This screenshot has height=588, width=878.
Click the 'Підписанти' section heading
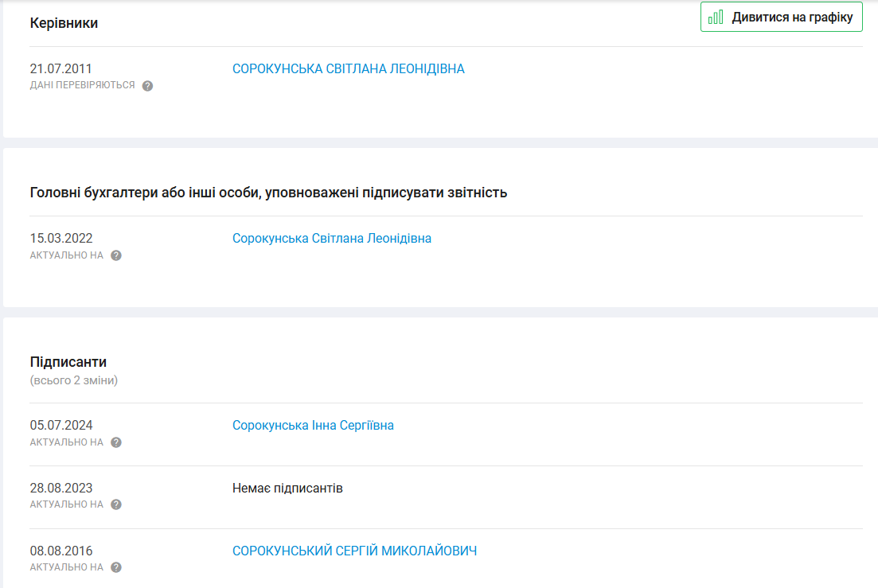[68, 362]
